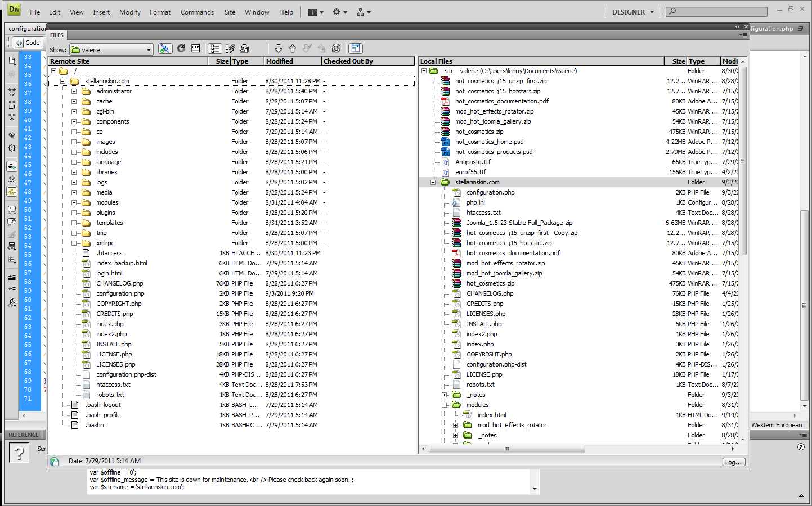The image size is (812, 506).
Task: Click Remove Comment icon
Action: (12, 222)
